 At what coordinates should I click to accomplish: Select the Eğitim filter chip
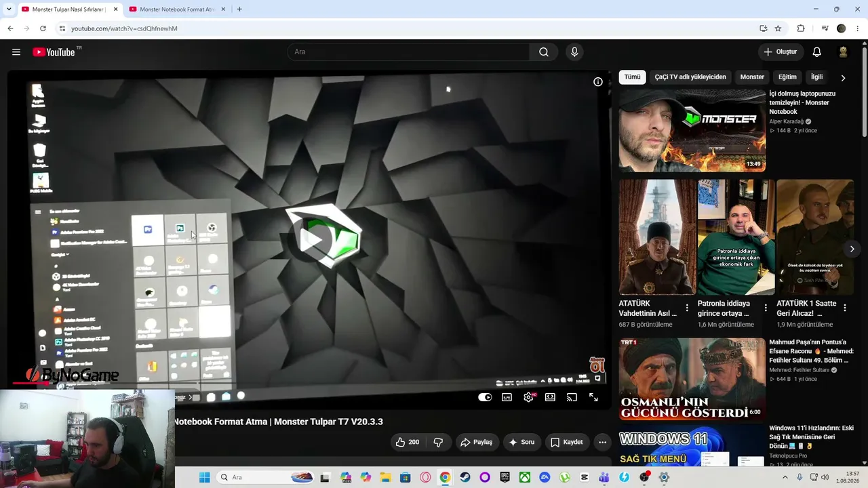(x=787, y=77)
